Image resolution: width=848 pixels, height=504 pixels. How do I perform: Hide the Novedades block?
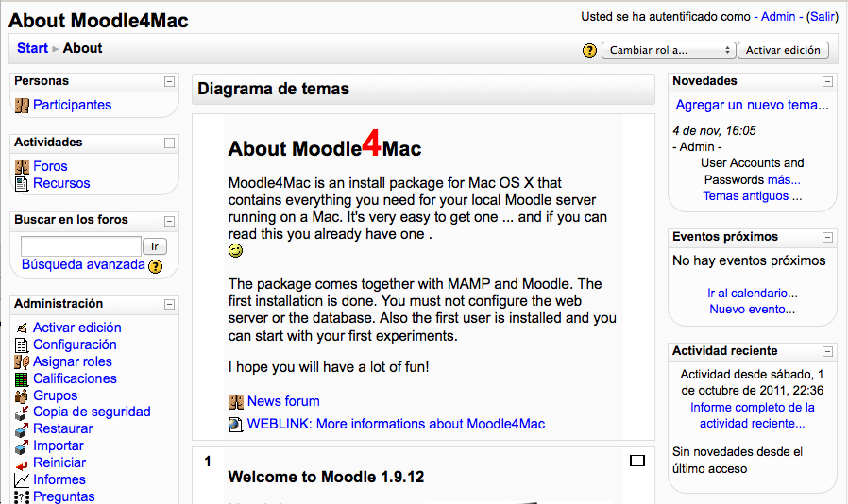pos(827,82)
